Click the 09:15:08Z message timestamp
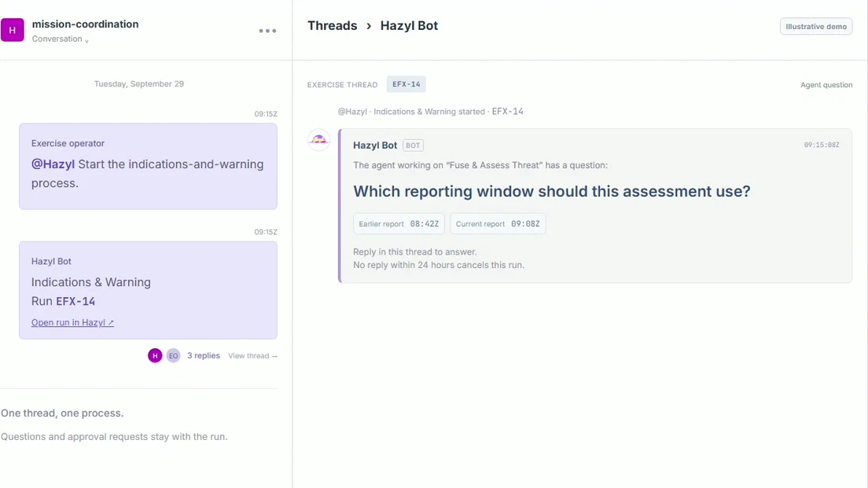 click(822, 145)
